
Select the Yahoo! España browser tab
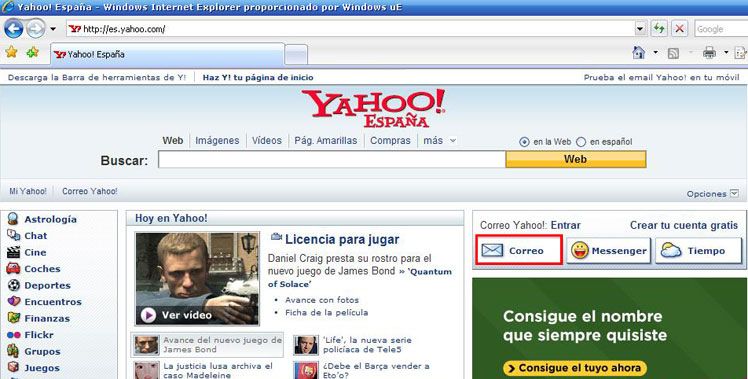point(167,54)
